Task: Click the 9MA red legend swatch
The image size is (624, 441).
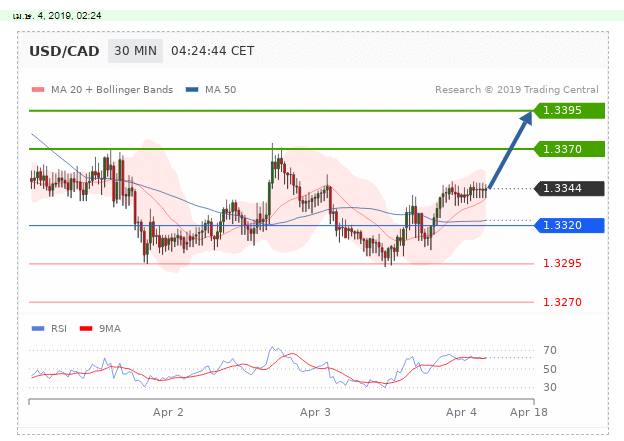Action: (x=86, y=328)
